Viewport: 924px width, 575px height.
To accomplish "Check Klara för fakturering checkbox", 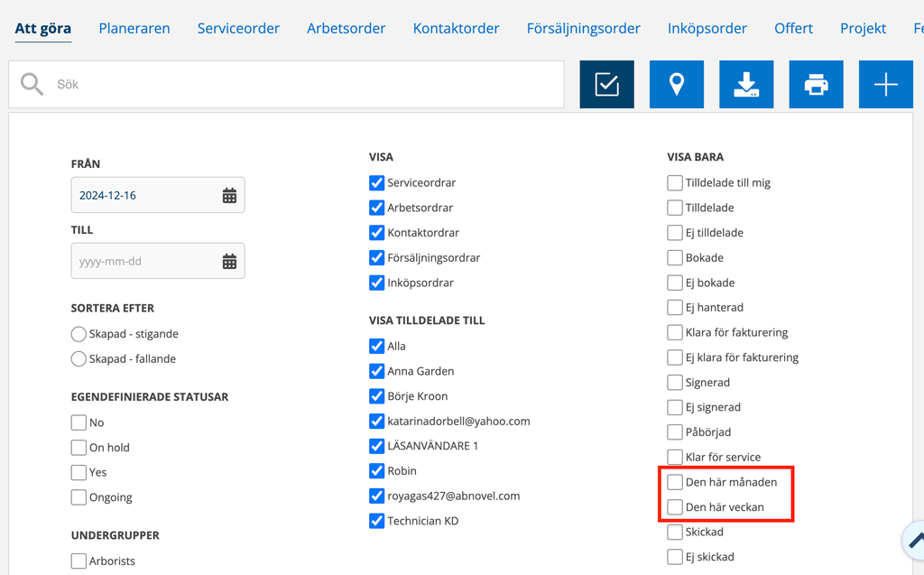I will 675,332.
